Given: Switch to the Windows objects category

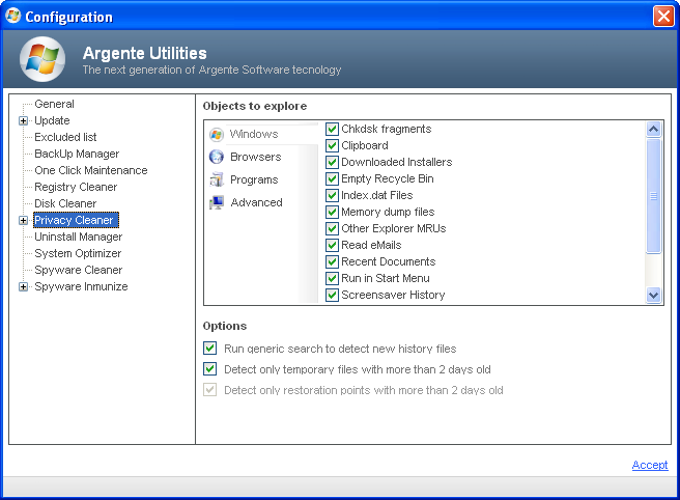Looking at the screenshot, I should pyautogui.click(x=254, y=134).
